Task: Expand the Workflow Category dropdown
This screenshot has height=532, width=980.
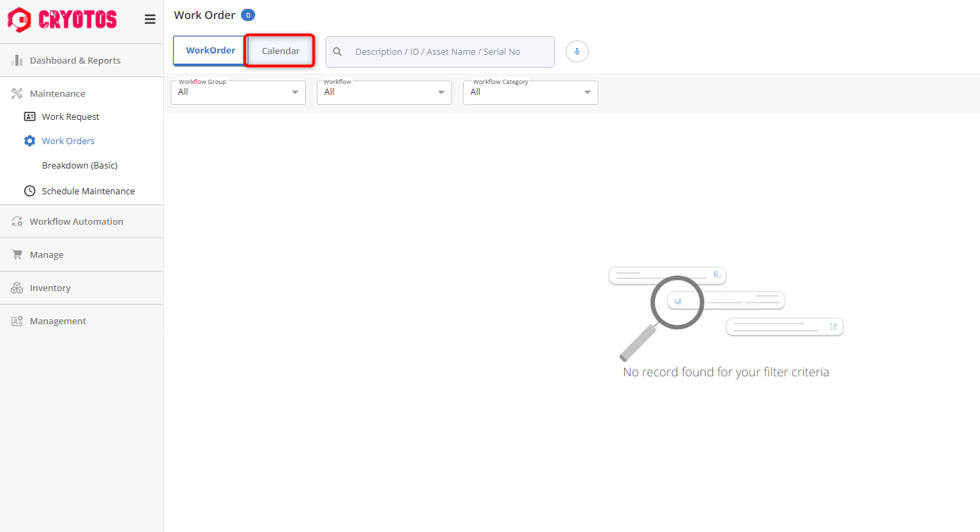Action: point(530,92)
